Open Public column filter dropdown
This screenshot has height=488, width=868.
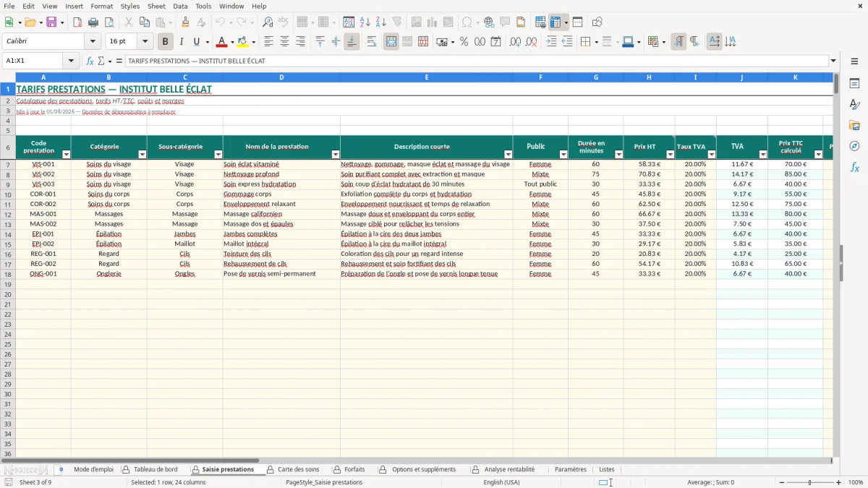563,155
